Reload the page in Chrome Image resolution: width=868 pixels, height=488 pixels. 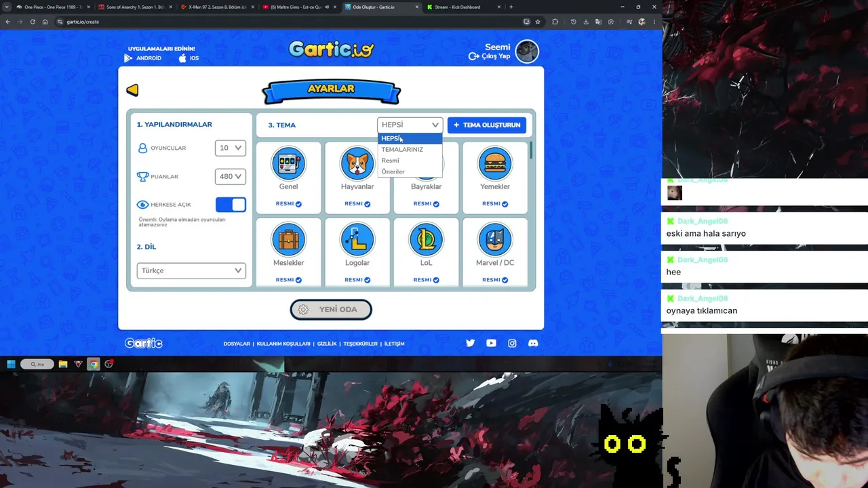point(33,22)
